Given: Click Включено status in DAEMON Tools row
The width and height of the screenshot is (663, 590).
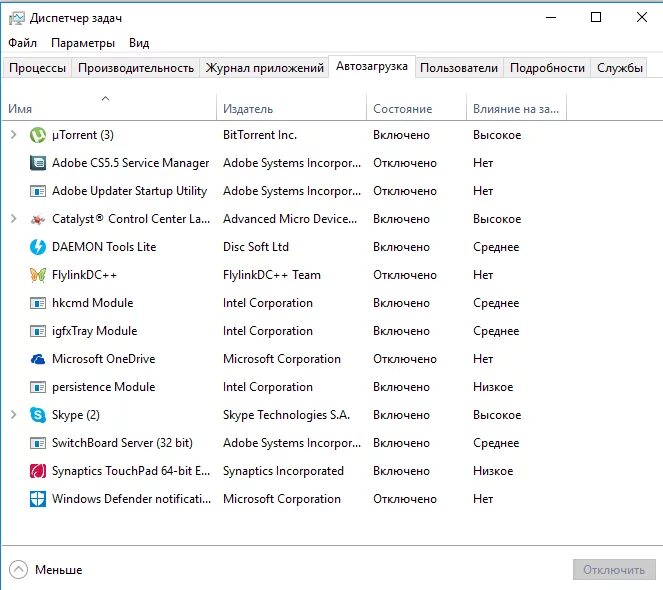Looking at the screenshot, I should coord(401,247).
